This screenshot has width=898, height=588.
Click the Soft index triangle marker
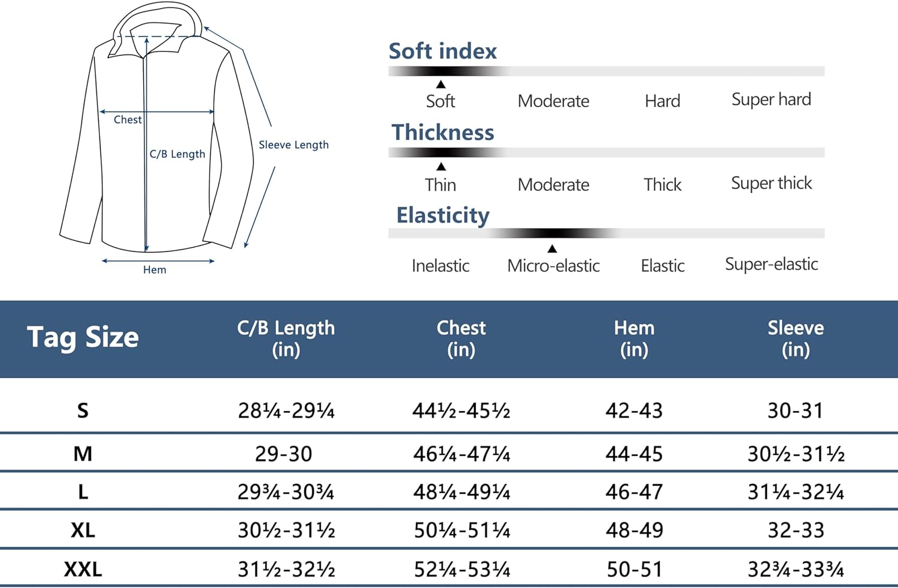pos(441,84)
